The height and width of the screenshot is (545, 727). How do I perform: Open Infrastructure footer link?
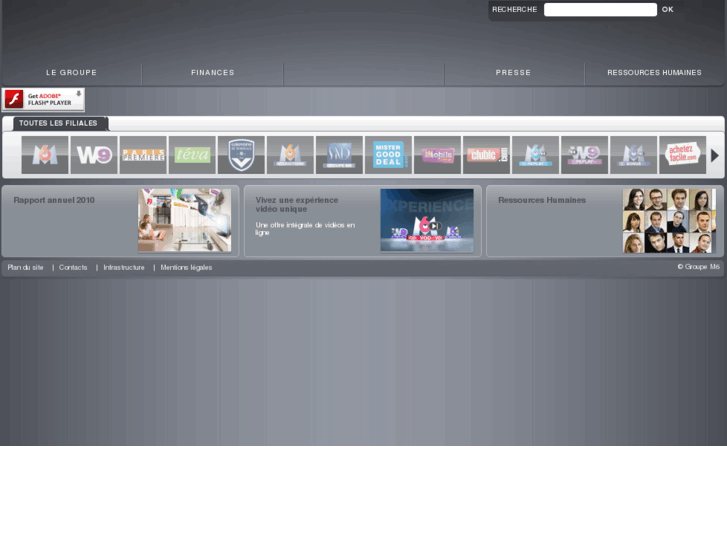point(124,268)
